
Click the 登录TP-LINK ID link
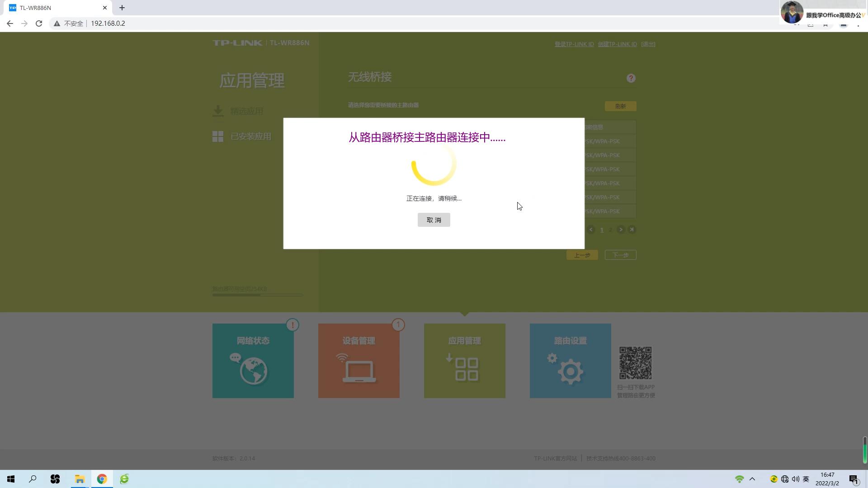[574, 44]
